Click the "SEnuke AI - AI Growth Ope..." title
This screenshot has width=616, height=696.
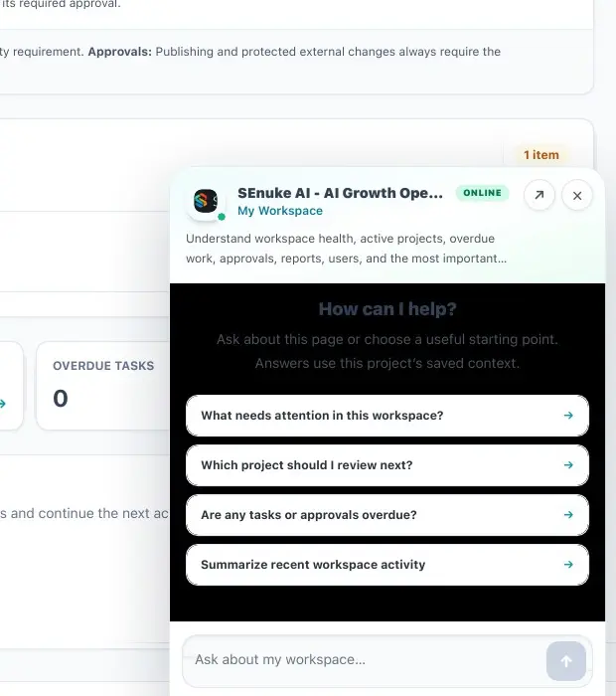(340, 193)
